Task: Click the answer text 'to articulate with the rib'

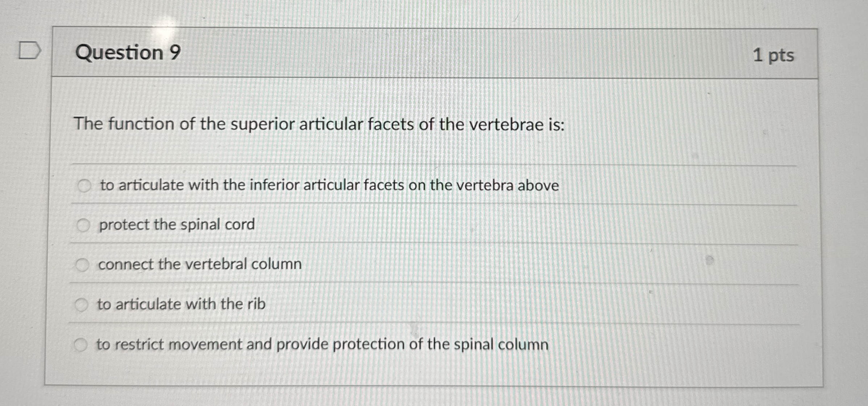Action: (180, 304)
